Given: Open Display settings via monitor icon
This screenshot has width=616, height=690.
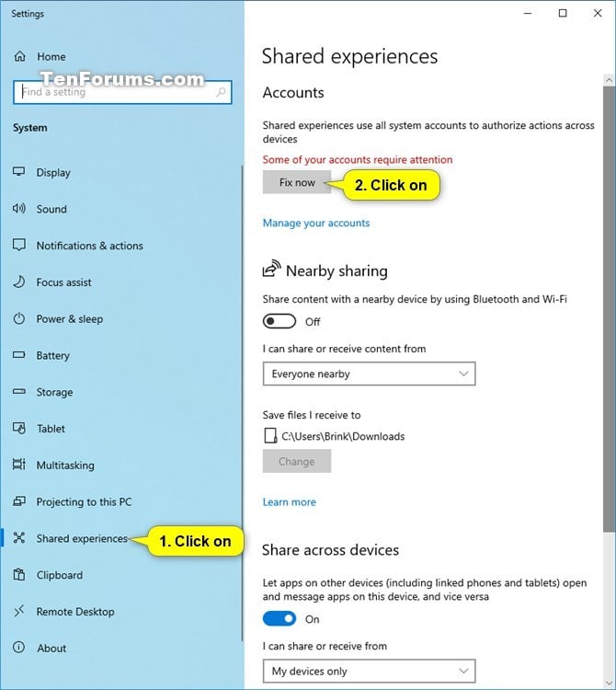Looking at the screenshot, I should pos(19,172).
